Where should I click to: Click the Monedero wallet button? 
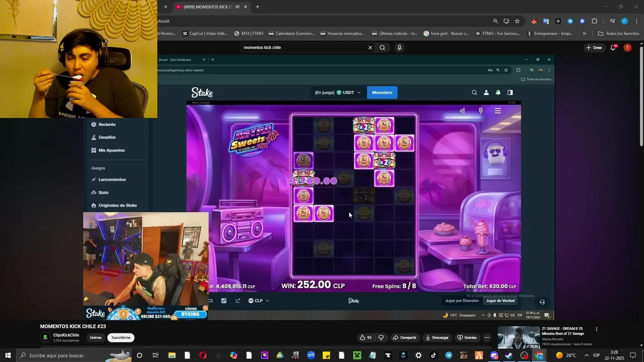(382, 93)
